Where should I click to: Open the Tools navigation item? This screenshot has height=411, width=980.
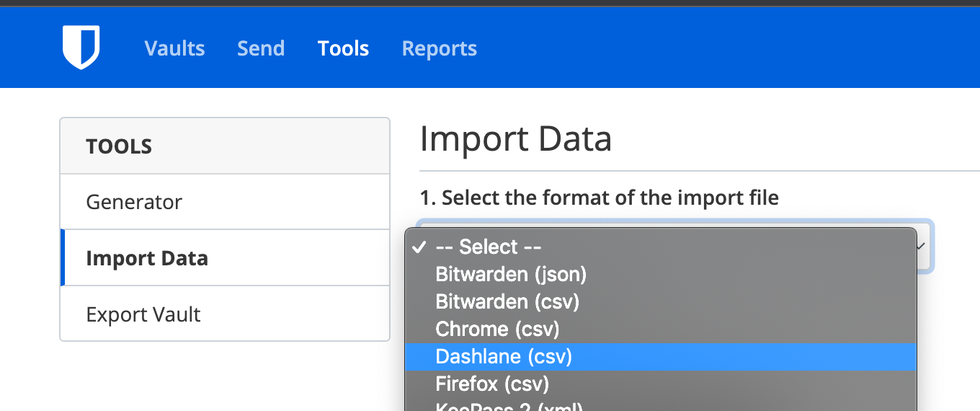(343, 48)
